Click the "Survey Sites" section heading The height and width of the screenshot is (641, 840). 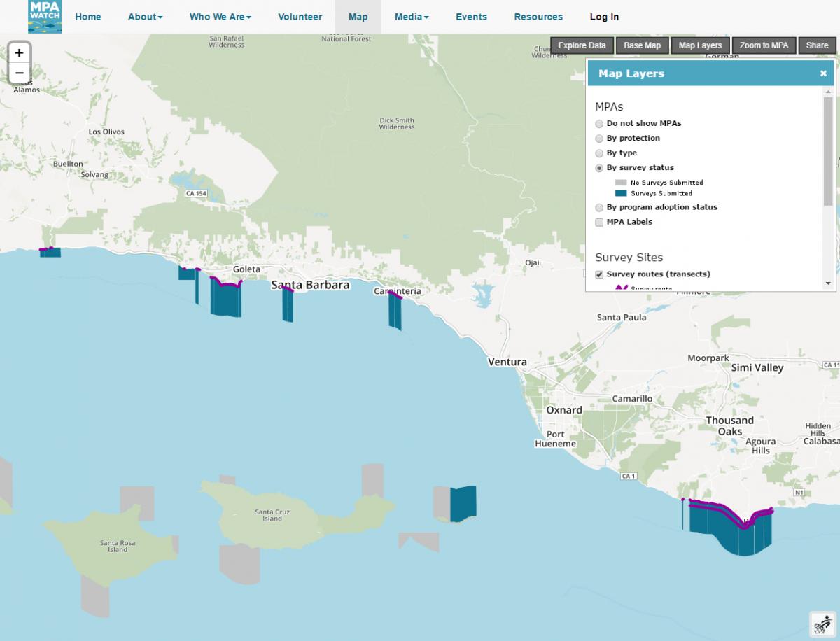tap(629, 257)
